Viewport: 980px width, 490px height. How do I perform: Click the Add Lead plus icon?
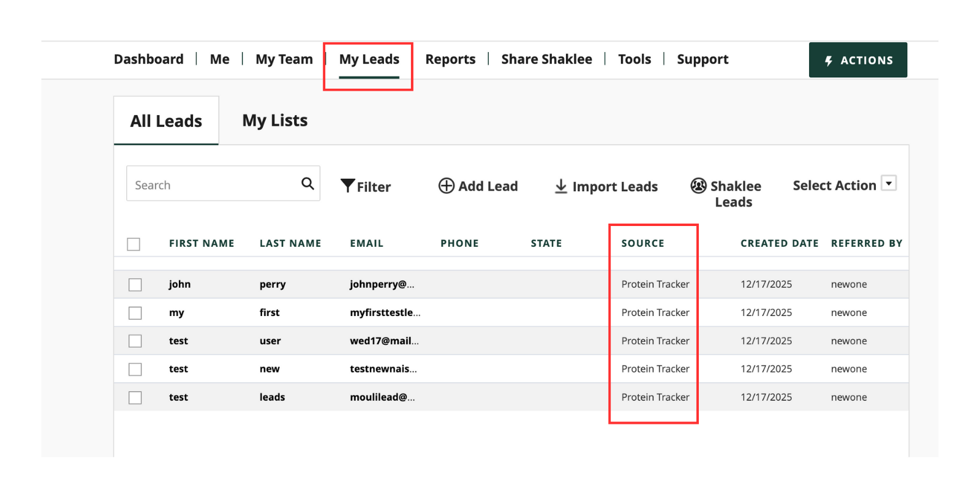click(x=447, y=186)
